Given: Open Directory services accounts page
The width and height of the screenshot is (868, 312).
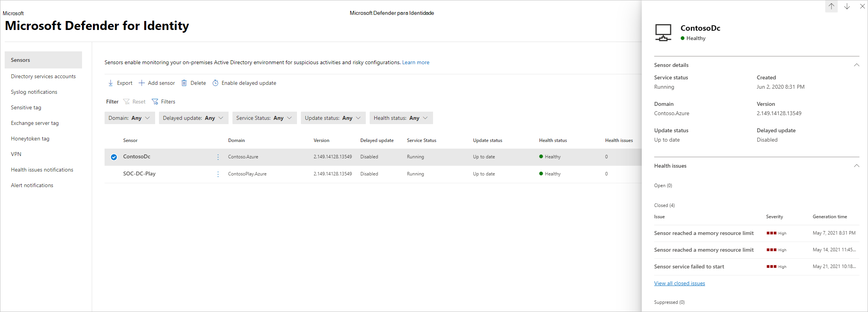Looking at the screenshot, I should (x=44, y=76).
